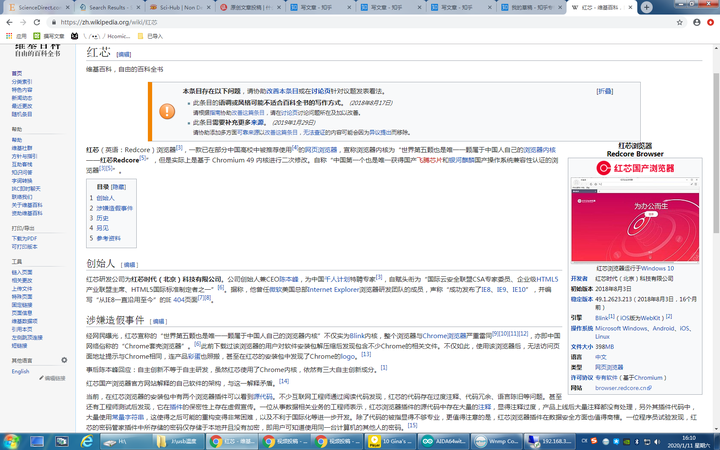Click 编辑链接 under other languages
Screen dimensions: 720x450
(55, 378)
